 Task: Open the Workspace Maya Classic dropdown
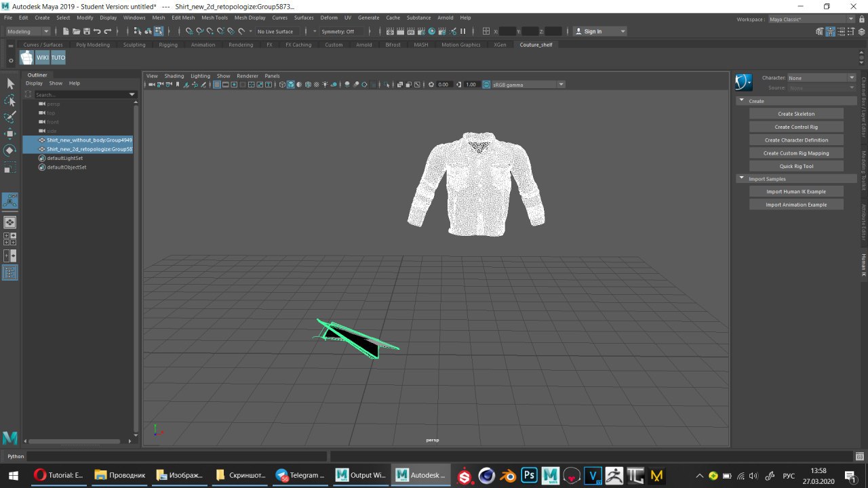pyautogui.click(x=812, y=19)
